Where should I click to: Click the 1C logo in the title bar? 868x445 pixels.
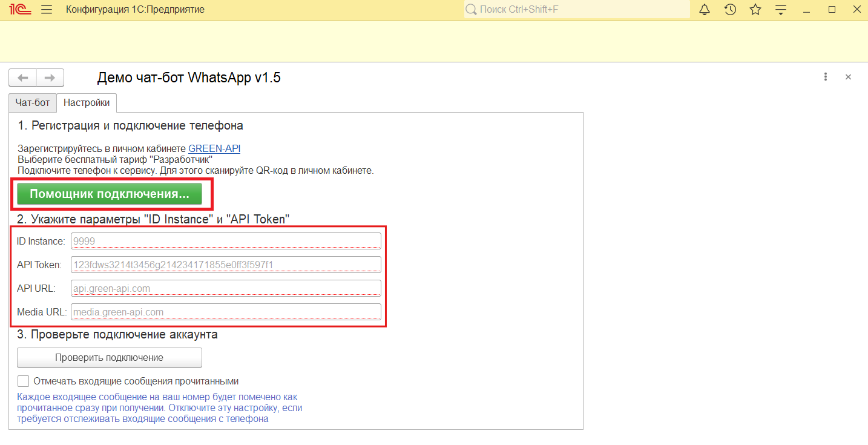pos(19,9)
